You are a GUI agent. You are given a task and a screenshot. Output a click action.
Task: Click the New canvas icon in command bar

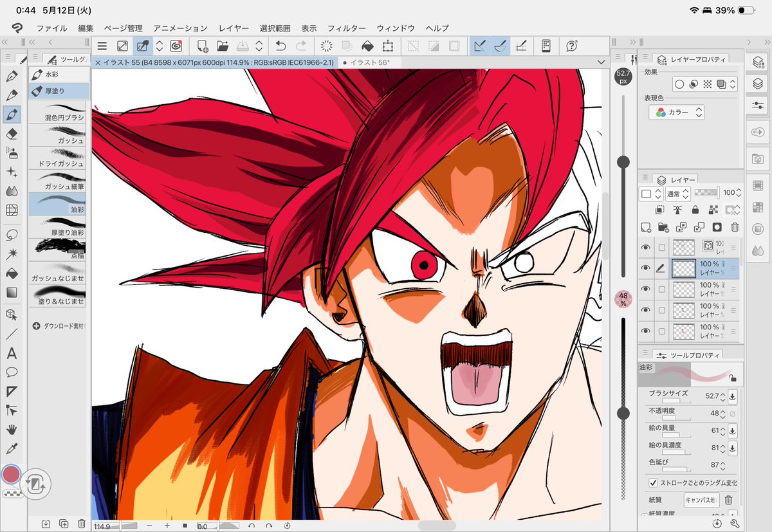[x=203, y=46]
